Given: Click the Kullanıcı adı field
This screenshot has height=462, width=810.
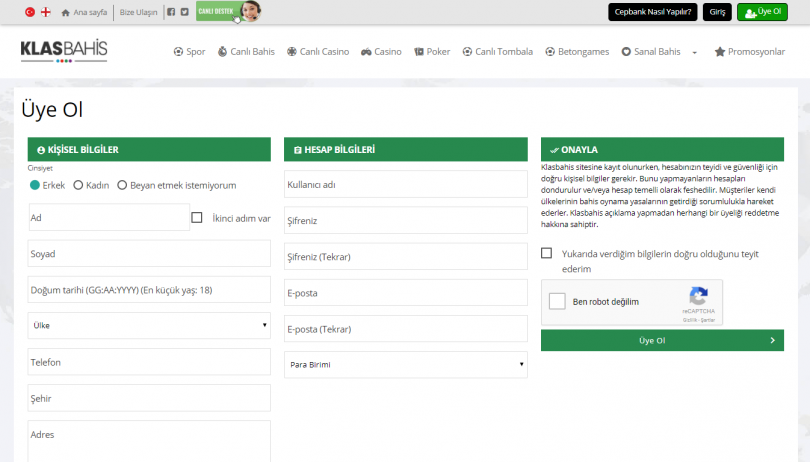Looking at the screenshot, I should coord(406,184).
